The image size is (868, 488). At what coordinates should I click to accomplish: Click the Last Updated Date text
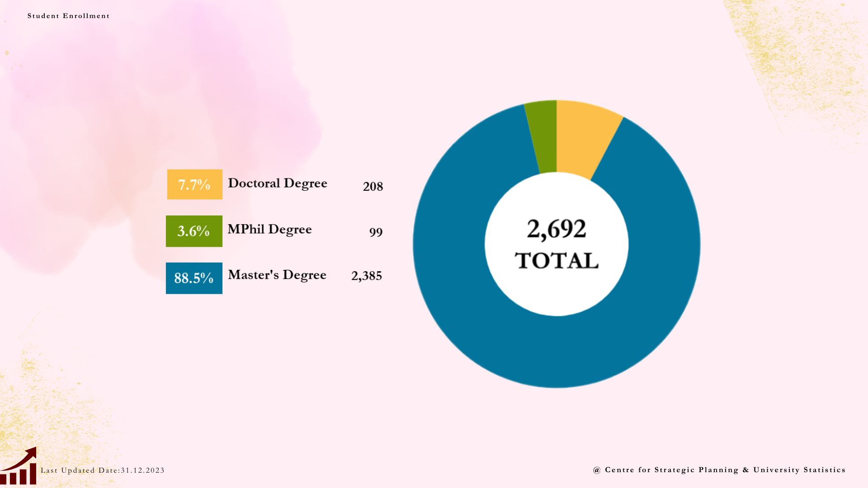tap(103, 470)
